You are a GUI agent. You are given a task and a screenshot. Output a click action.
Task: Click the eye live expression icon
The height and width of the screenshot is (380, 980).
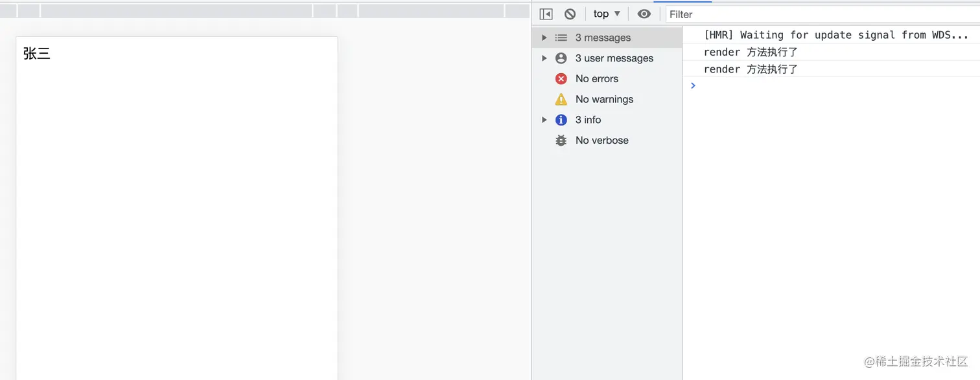(x=644, y=14)
